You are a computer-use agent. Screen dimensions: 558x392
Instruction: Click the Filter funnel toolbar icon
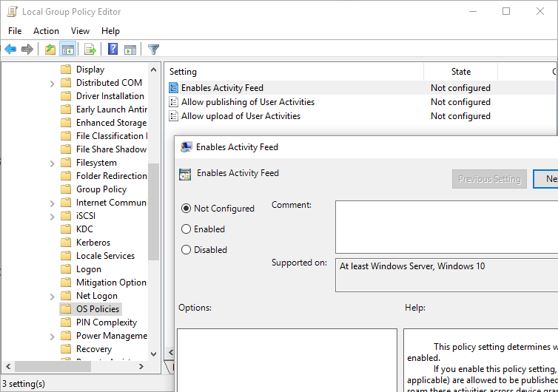[x=153, y=50]
